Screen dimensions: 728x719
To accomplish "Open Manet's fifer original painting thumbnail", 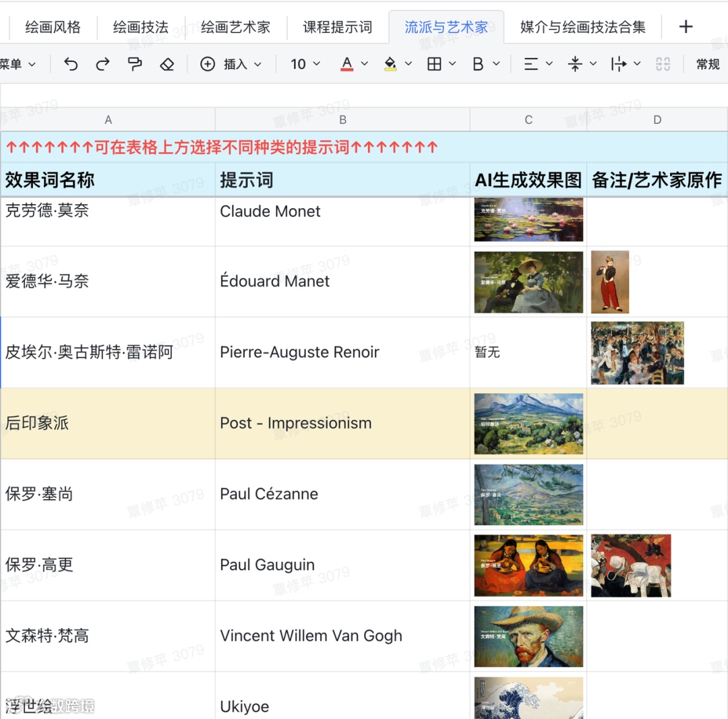I will tap(609, 282).
